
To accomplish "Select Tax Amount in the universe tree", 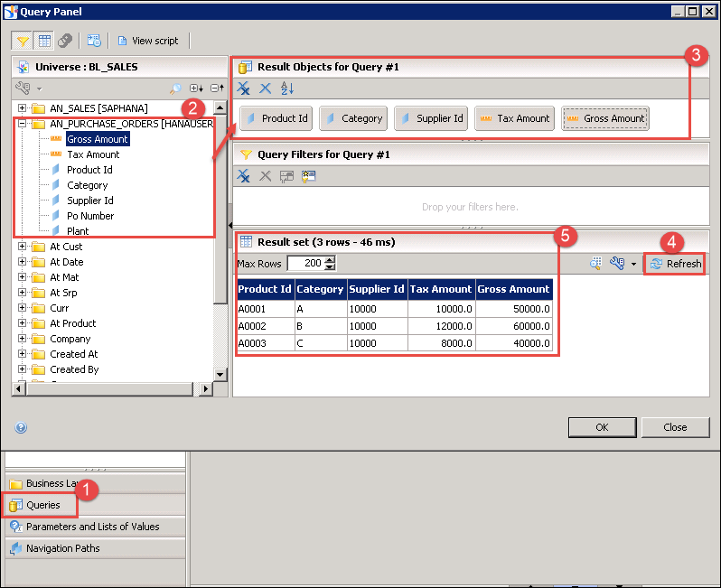I will (93, 154).
